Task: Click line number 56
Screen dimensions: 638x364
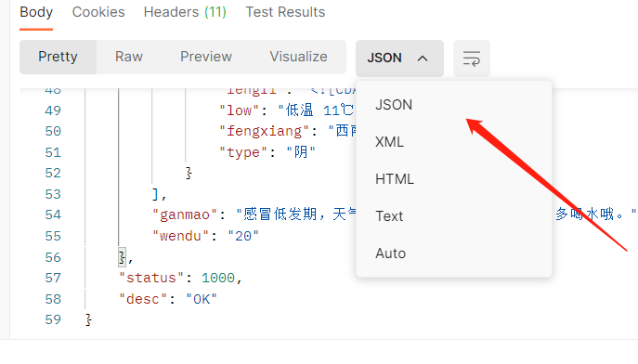Action: tap(53, 257)
